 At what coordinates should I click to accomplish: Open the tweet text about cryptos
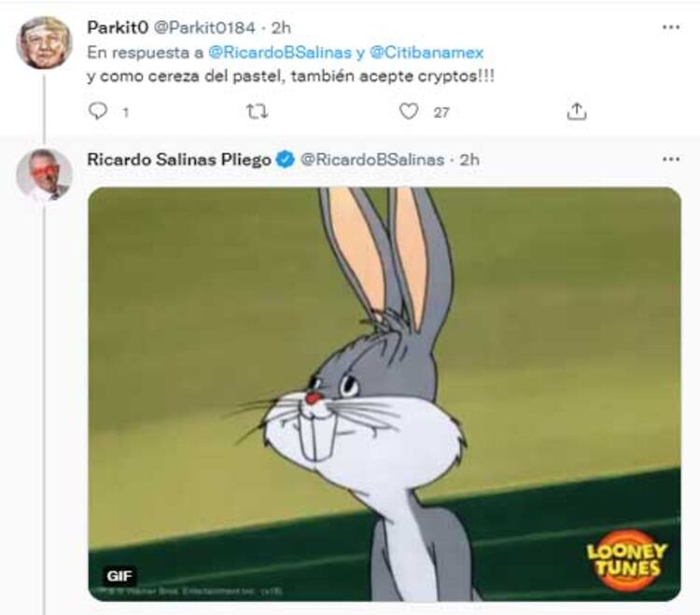coord(290,77)
